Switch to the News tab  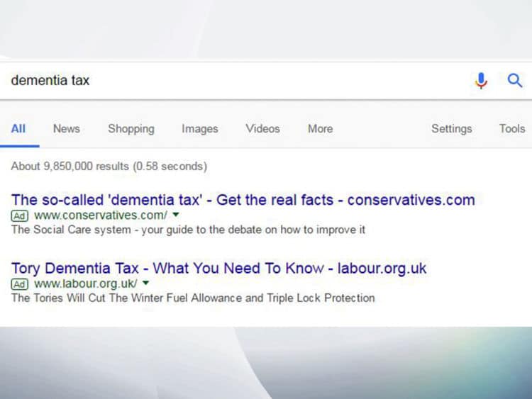point(66,129)
